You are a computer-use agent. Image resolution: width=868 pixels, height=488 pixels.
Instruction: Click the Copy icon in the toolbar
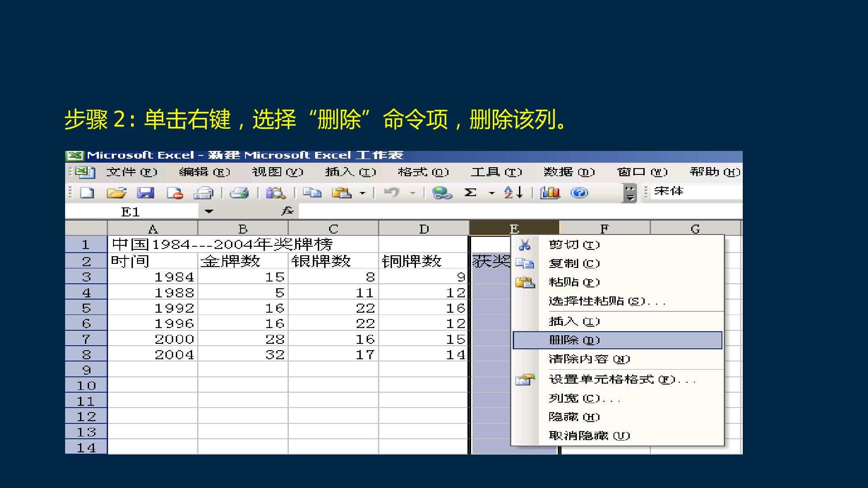(312, 193)
